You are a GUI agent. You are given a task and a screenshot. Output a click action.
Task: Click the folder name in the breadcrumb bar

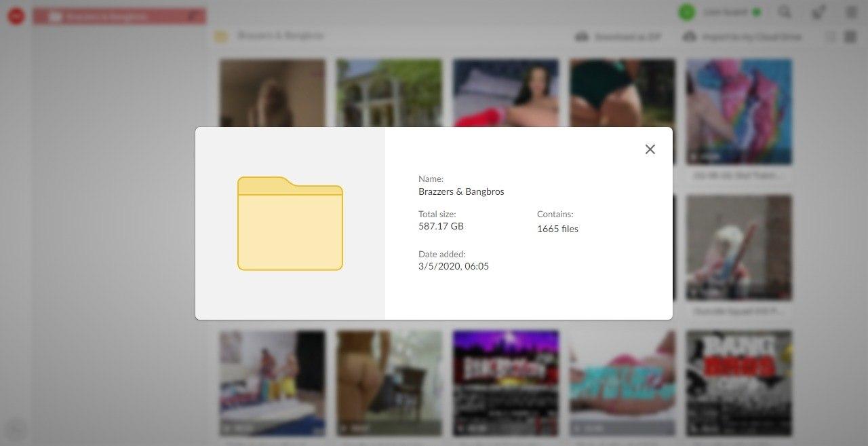(280, 36)
